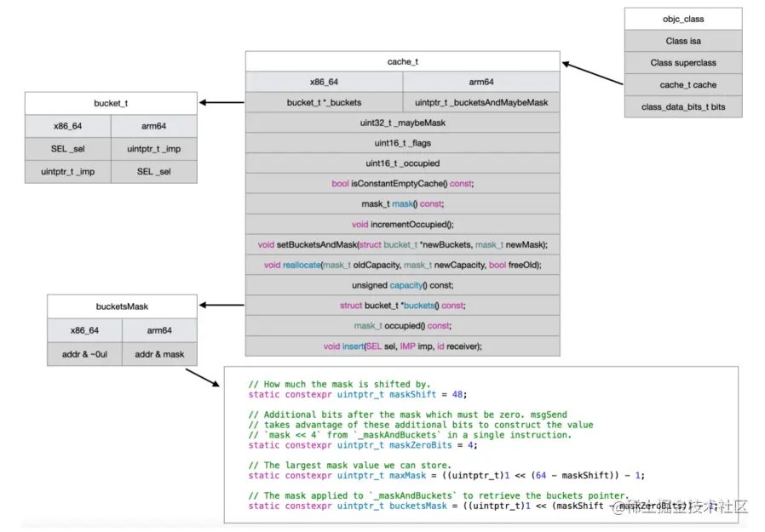
Task: Select the arm64 header in cache_t table
Action: coord(481,82)
